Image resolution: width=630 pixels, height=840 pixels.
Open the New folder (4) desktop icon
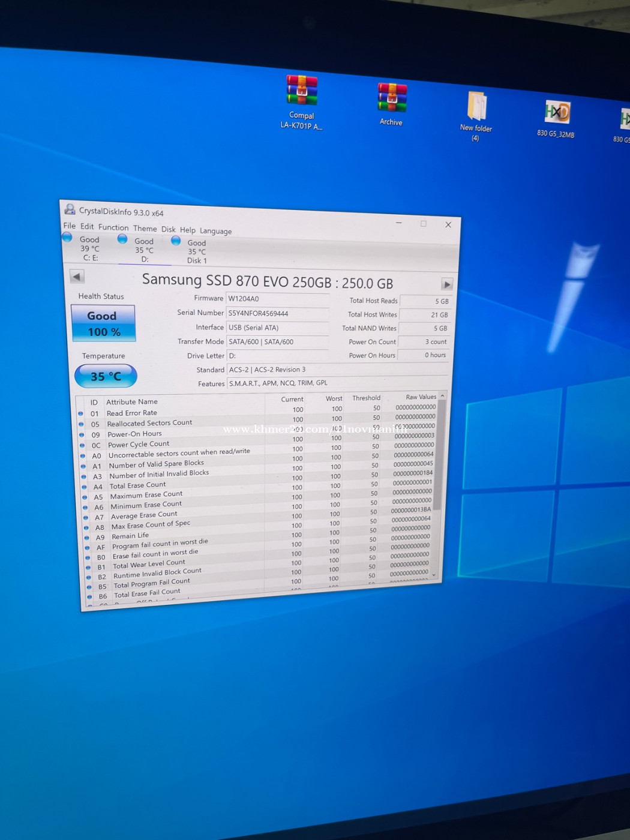(476, 116)
